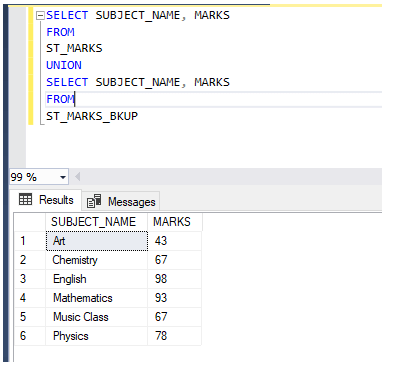
Task: Click the left scroll arrow of editor
Action: 77,177
